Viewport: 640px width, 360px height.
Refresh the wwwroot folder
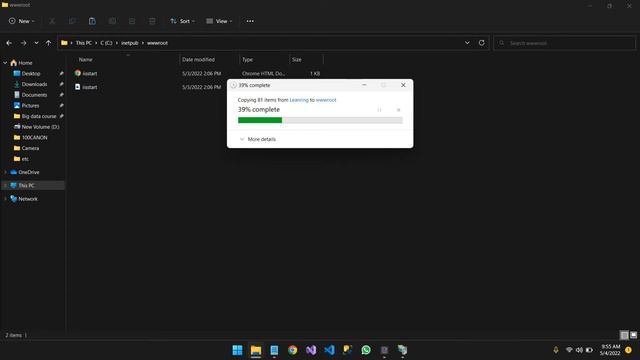tap(482, 43)
